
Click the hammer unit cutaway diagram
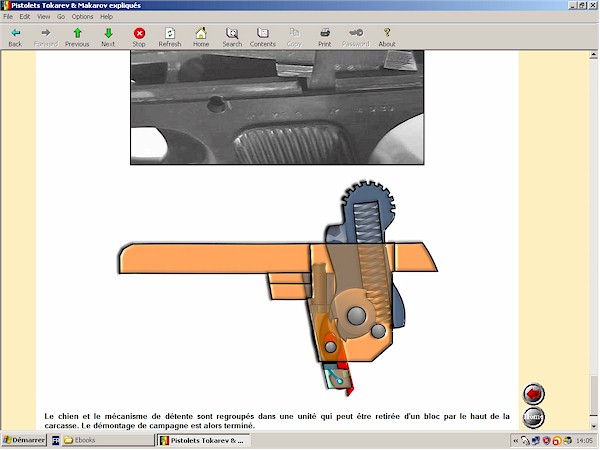tap(278, 289)
